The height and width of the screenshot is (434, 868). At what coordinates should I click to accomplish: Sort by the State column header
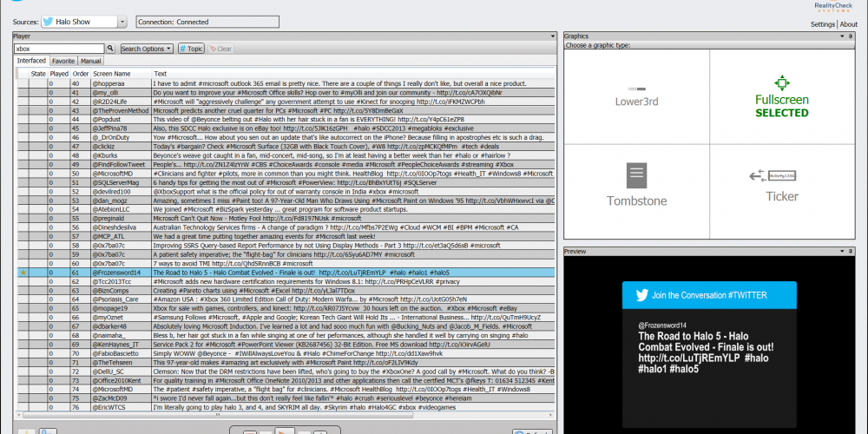[38, 73]
